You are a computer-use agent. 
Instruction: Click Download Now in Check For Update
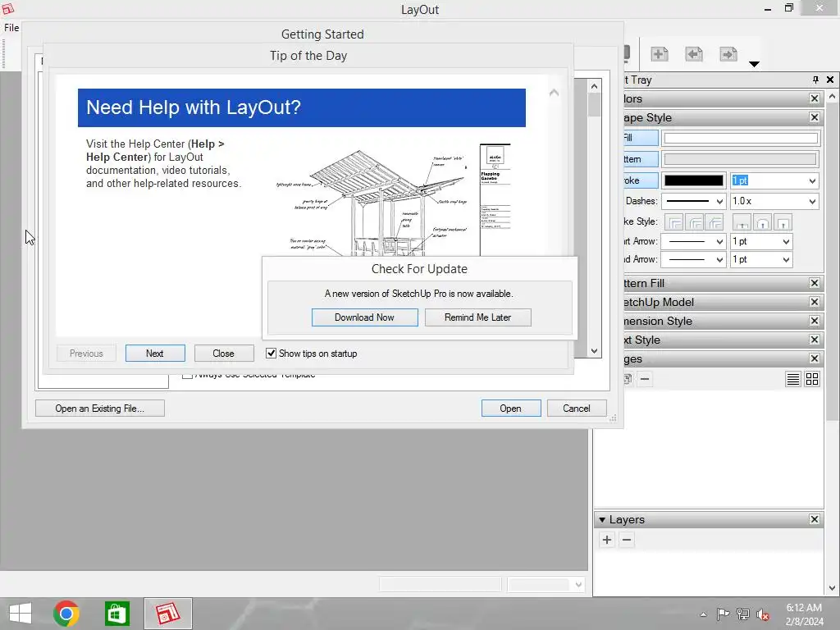point(365,317)
